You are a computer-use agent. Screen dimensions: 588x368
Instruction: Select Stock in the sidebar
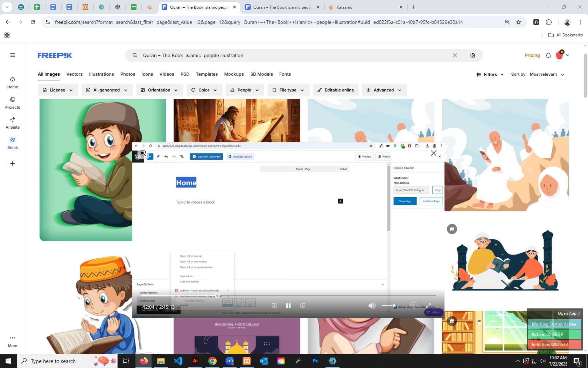click(x=13, y=143)
